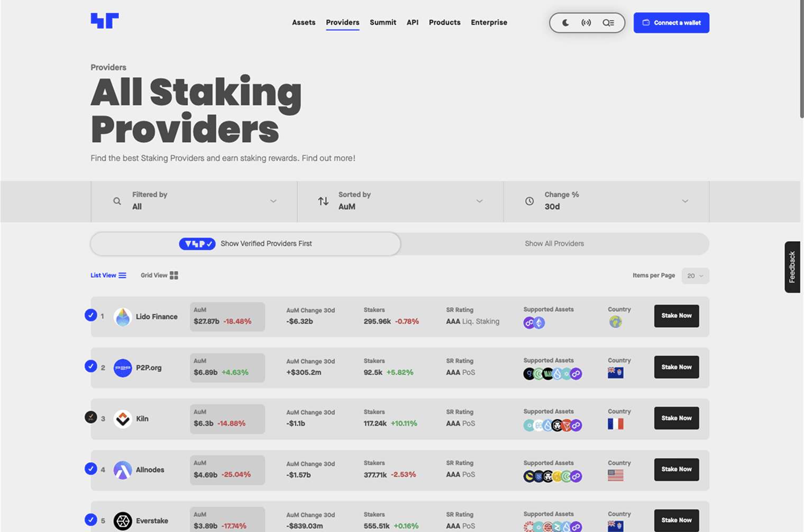
Task: Click Connect a wallet button
Action: 671,23
